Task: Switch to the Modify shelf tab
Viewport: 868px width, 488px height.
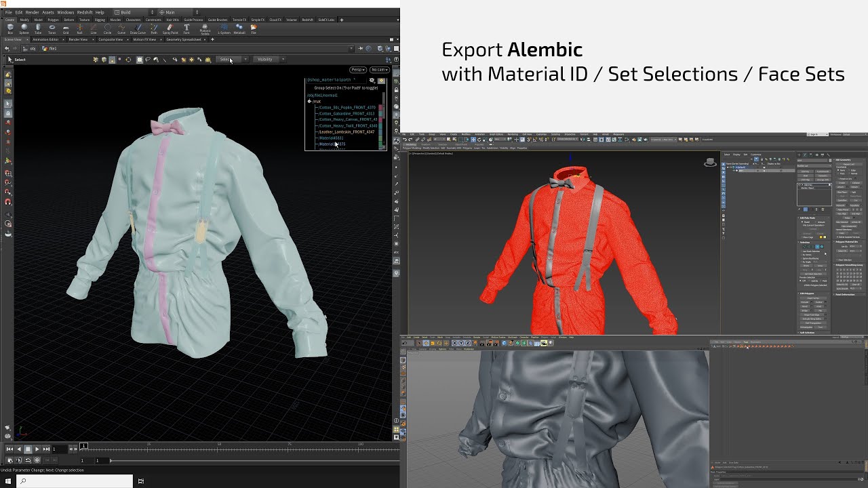Action: 24,20
